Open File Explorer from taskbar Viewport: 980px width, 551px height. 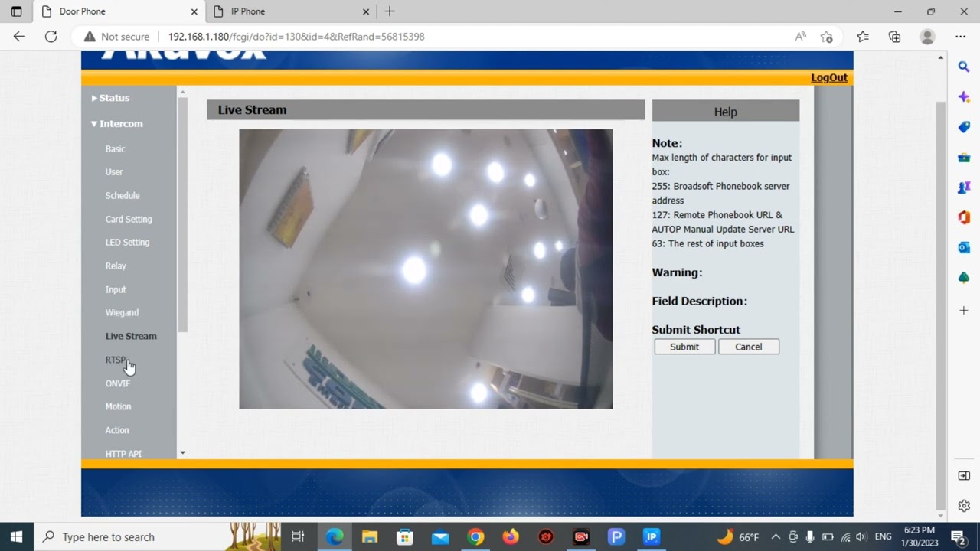[x=370, y=536]
